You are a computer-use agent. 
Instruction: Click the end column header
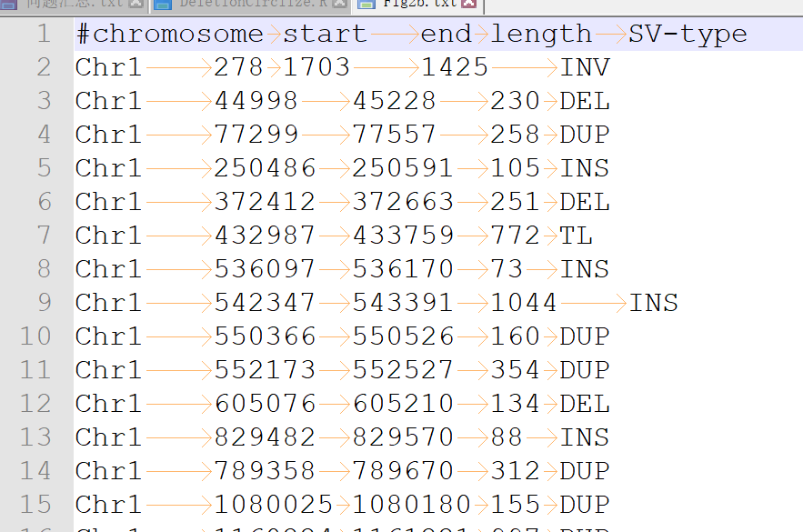tap(446, 35)
